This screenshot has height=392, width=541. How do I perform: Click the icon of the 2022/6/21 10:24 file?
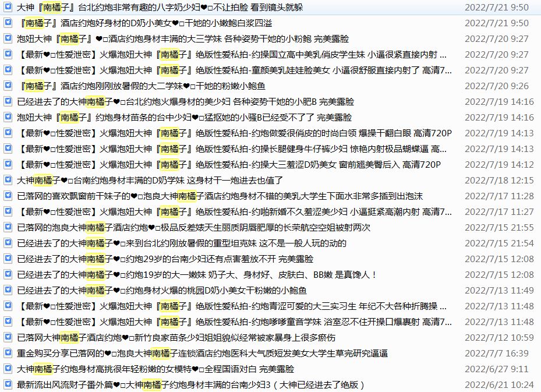pyautogui.click(x=8, y=384)
